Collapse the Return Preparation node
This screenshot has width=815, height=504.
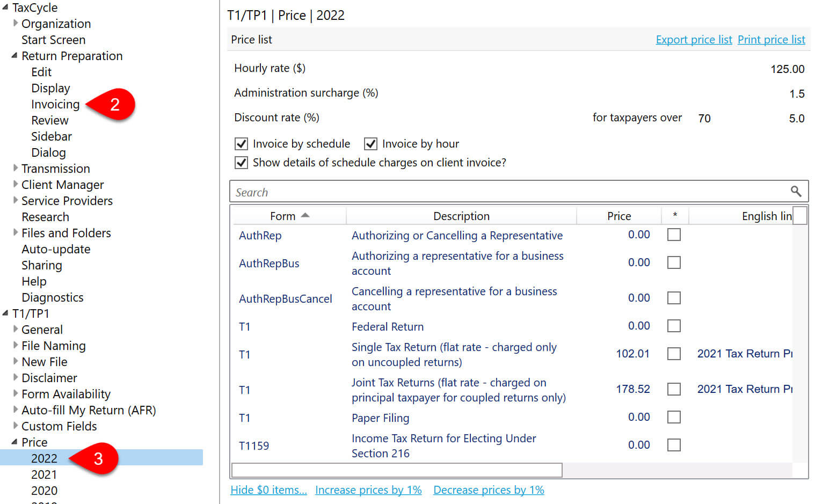pos(14,55)
